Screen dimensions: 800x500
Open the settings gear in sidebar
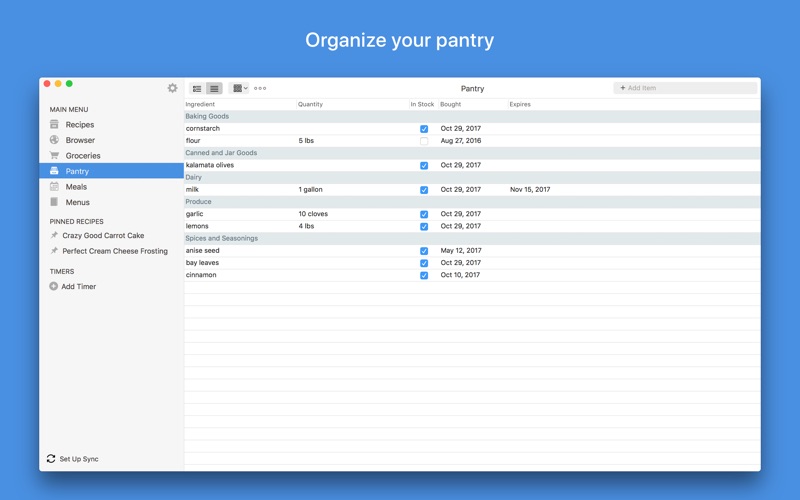tap(172, 88)
